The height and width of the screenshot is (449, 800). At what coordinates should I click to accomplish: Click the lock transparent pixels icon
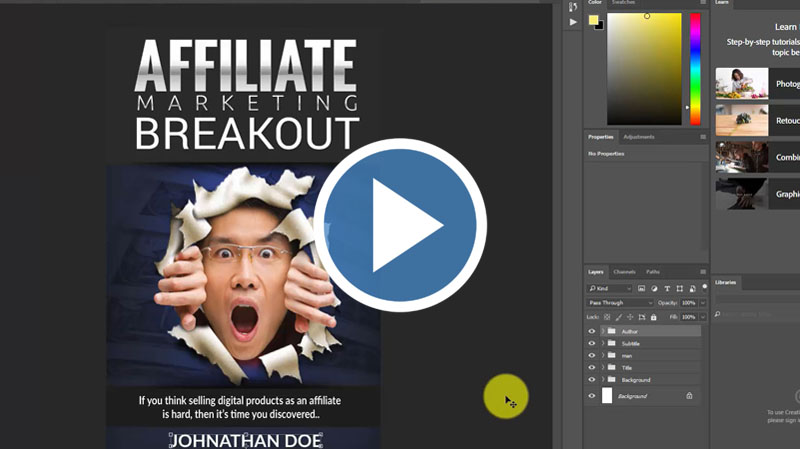[607, 316]
